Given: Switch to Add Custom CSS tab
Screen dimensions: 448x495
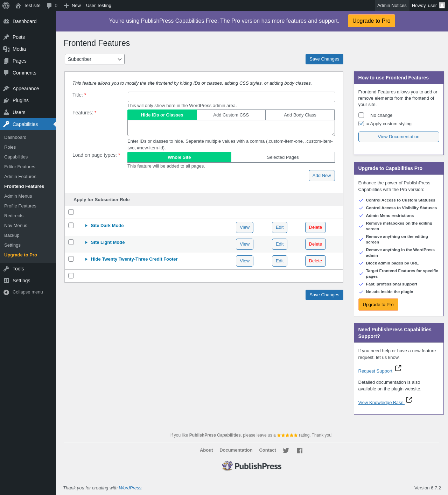Looking at the screenshot, I should [231, 115].
